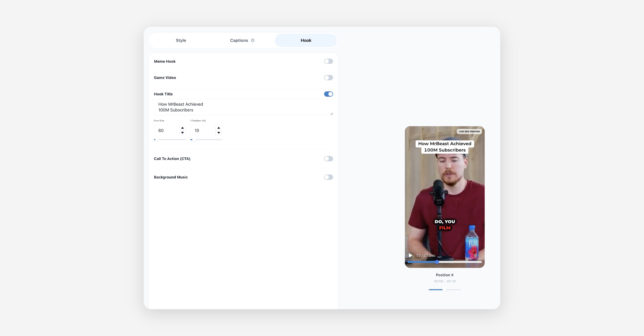Viewport: 644px width, 336px height.
Task: Decrease Y Position with down arrow
Action: 219,133
